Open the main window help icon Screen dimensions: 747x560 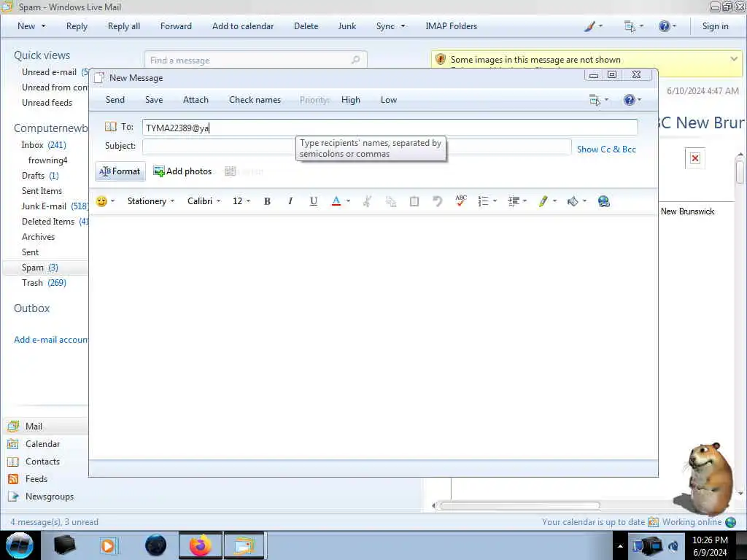[x=664, y=26]
